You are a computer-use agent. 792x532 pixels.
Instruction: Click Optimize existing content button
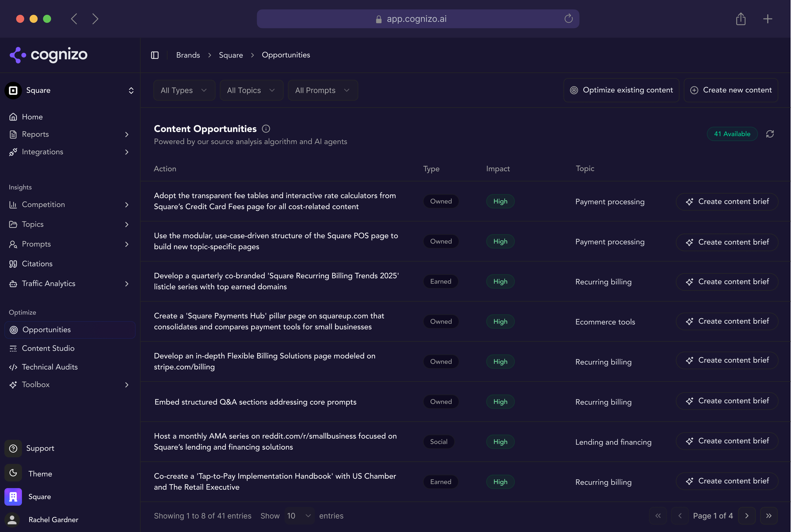coord(621,90)
